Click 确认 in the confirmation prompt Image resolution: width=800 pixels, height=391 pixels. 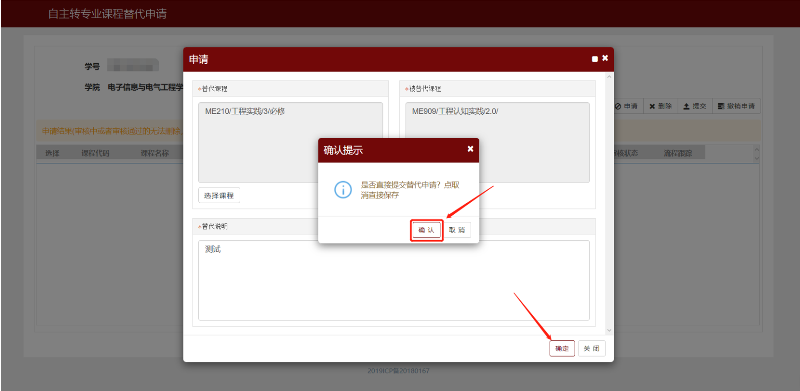click(x=426, y=230)
